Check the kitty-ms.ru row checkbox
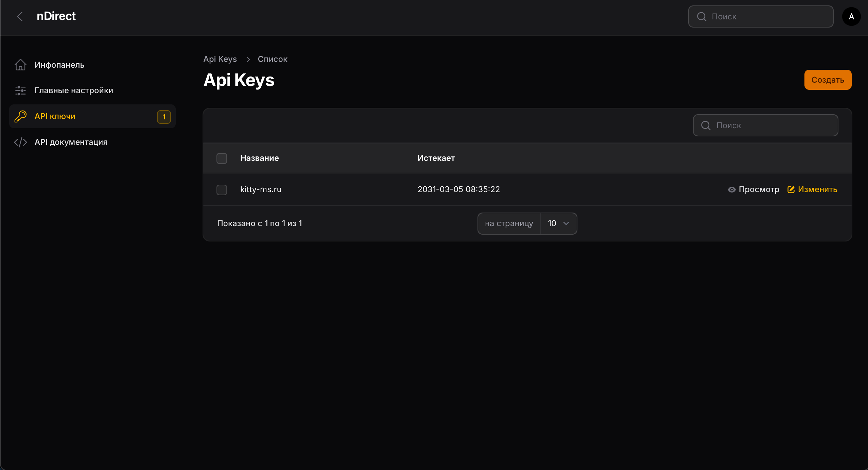868x470 pixels. (x=222, y=190)
